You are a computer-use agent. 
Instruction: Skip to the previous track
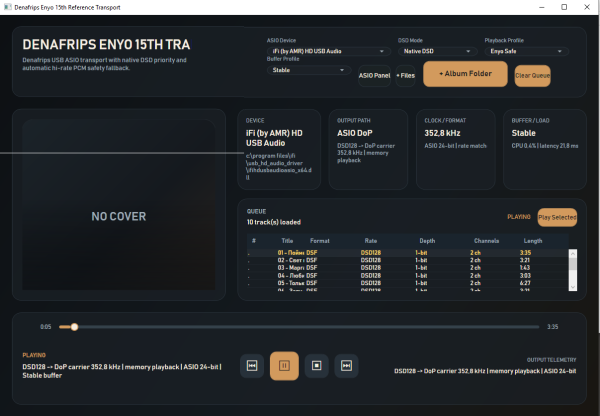[x=252, y=365]
